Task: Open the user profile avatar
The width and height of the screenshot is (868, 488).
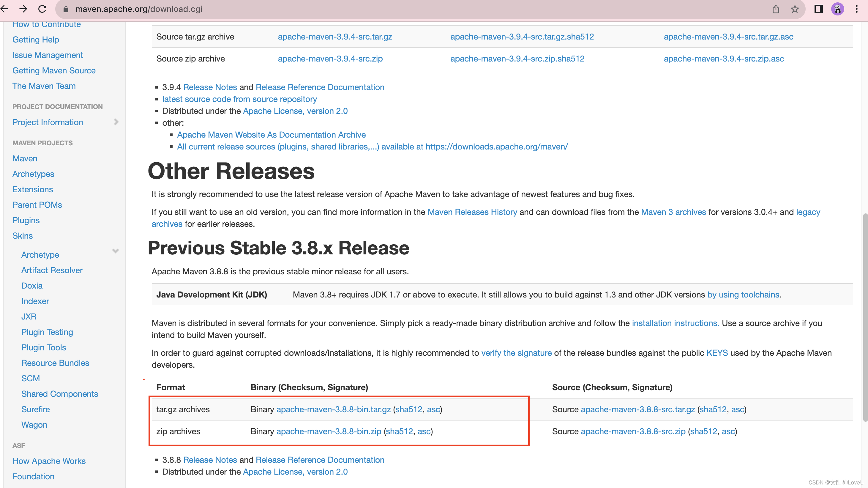Action: point(837,9)
